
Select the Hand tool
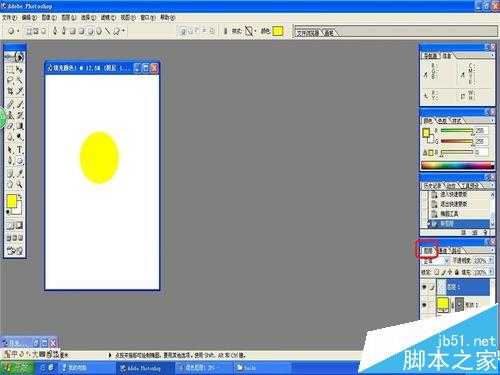[10, 184]
